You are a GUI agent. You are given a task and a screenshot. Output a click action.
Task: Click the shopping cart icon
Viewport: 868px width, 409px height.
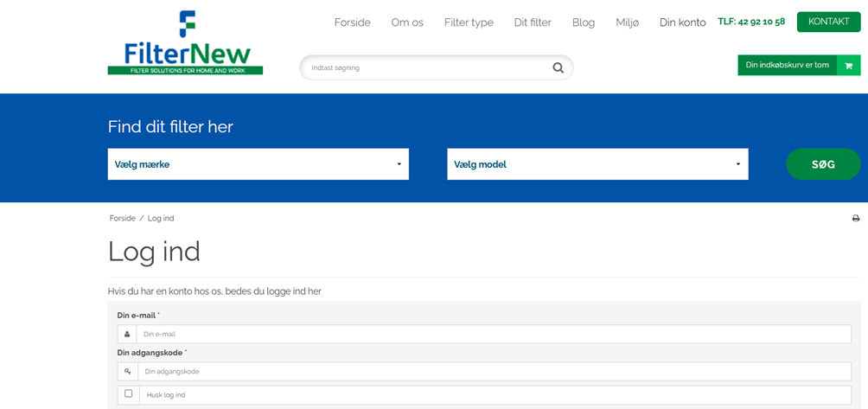click(x=848, y=65)
